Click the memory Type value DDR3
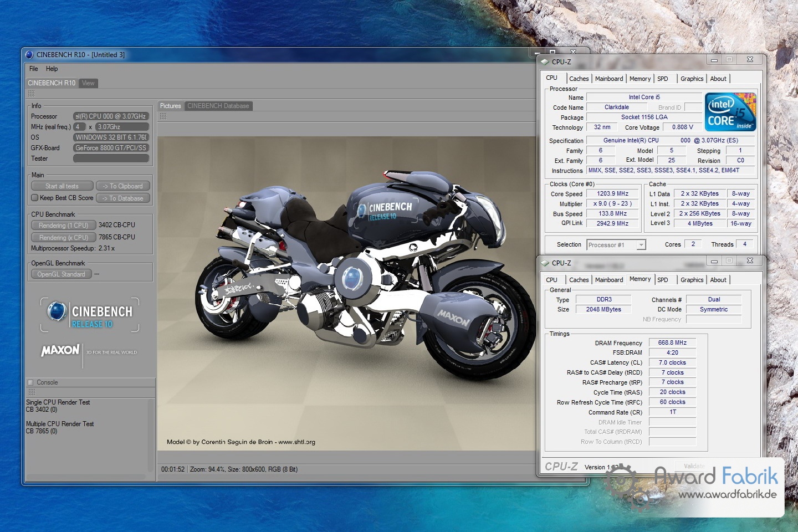The width and height of the screenshot is (798, 532). (604, 299)
